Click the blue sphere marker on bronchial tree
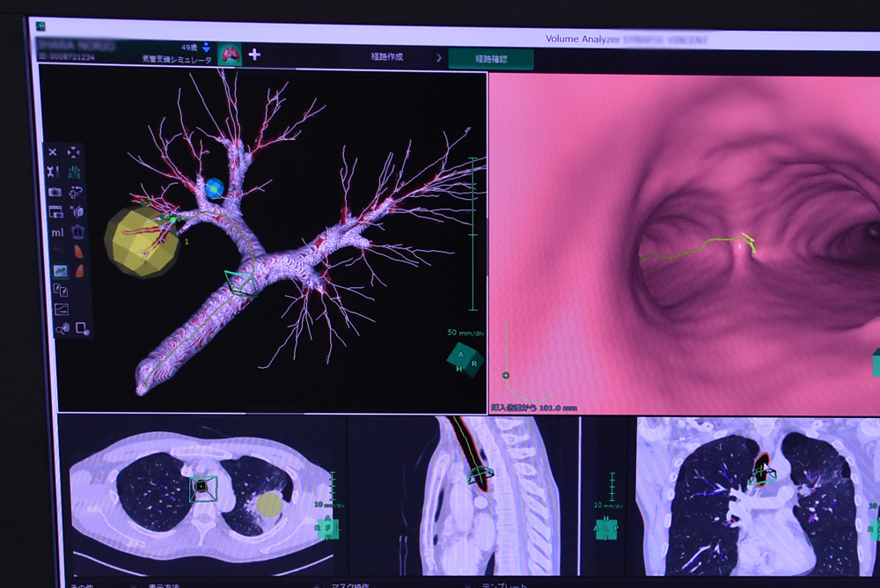 (215, 188)
